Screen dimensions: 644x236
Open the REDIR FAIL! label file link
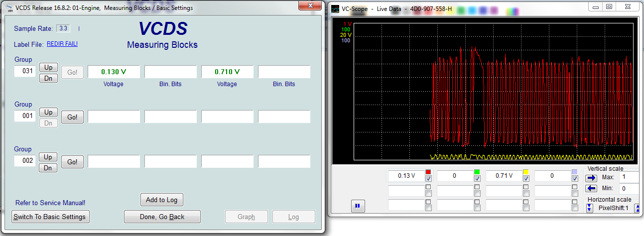point(62,44)
